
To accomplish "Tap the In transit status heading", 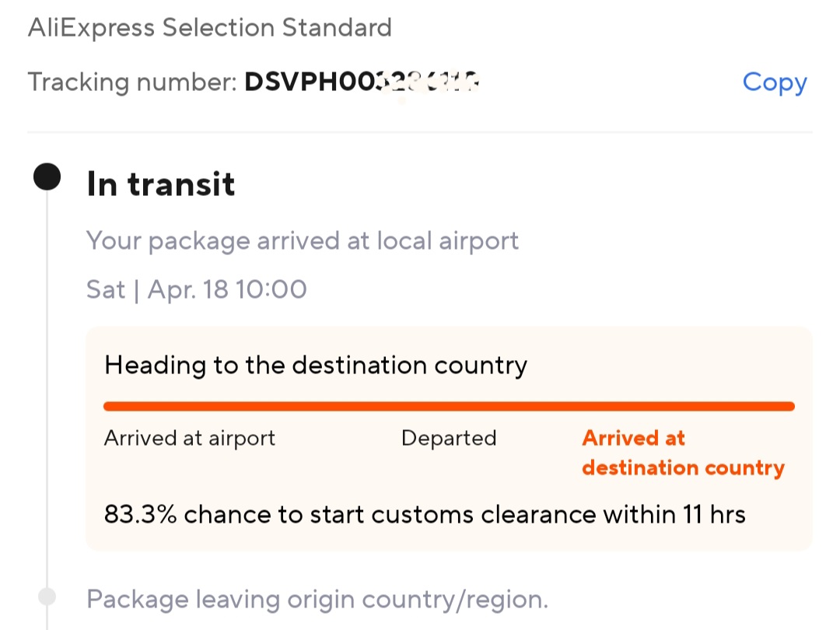I will 161,184.
